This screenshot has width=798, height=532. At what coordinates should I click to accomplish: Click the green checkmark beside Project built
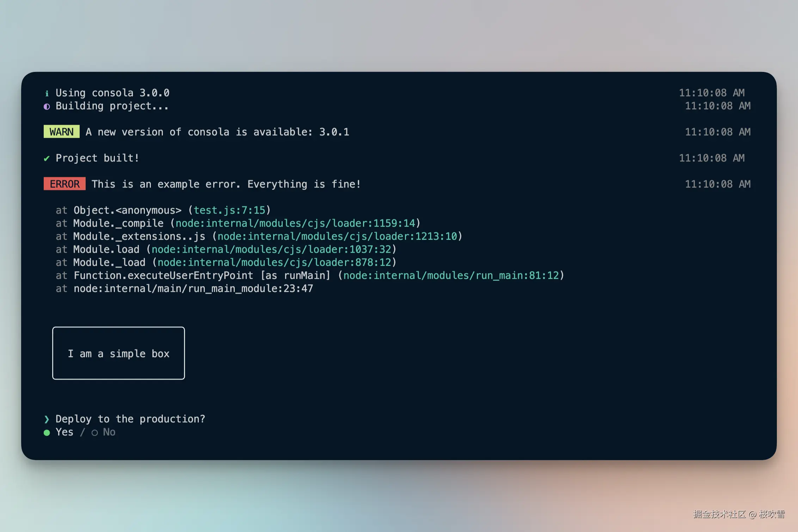pyautogui.click(x=47, y=158)
